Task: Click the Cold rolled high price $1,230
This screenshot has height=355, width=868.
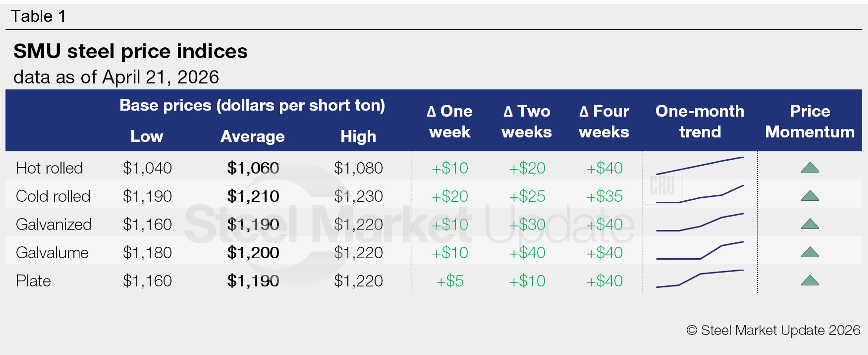Action: [358, 196]
